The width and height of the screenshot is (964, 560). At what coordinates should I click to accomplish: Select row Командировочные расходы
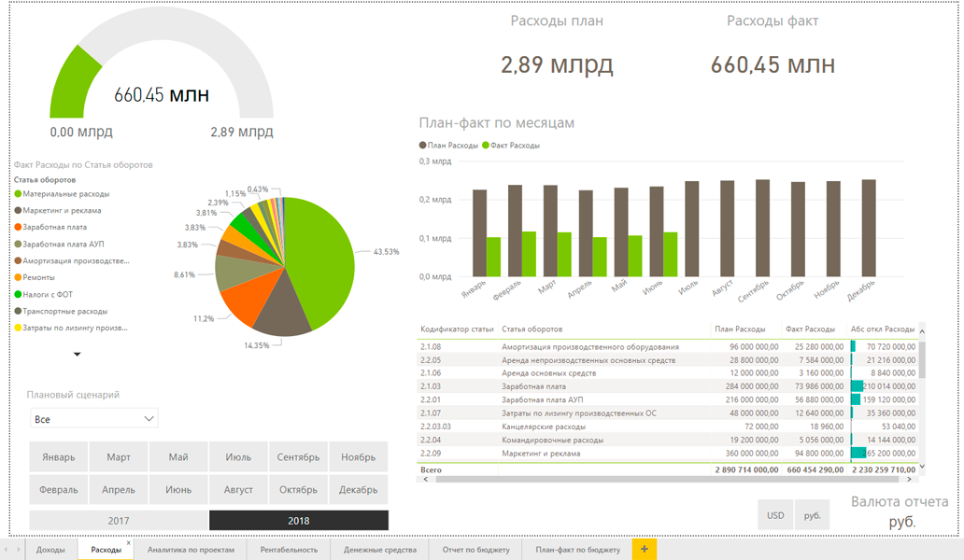668,441
